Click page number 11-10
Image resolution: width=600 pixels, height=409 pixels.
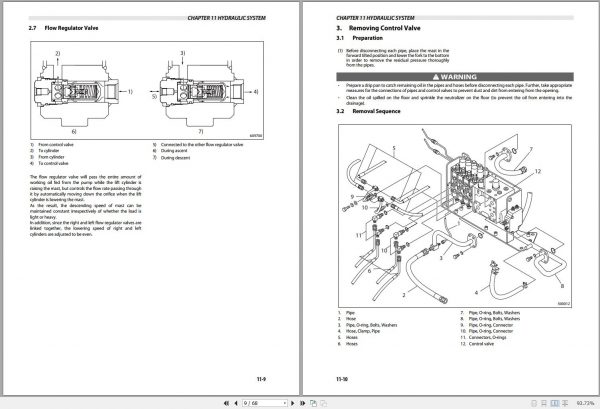click(x=342, y=379)
